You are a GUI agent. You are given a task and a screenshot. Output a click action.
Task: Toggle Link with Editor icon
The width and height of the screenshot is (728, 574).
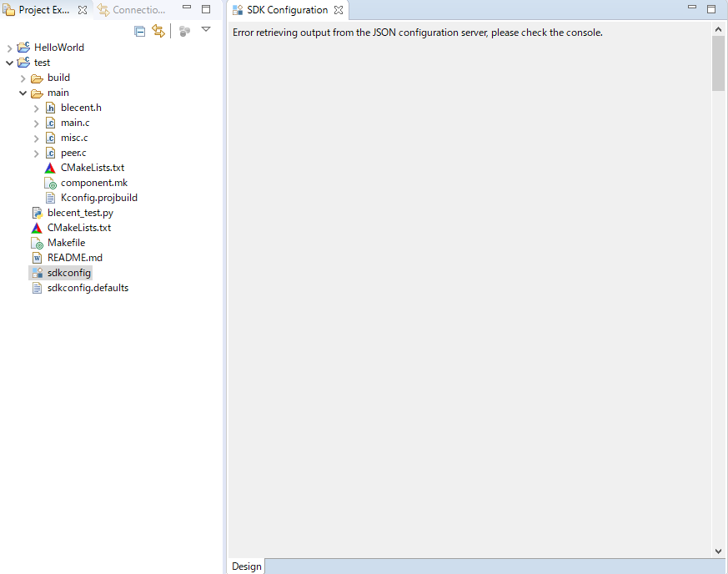coord(158,31)
